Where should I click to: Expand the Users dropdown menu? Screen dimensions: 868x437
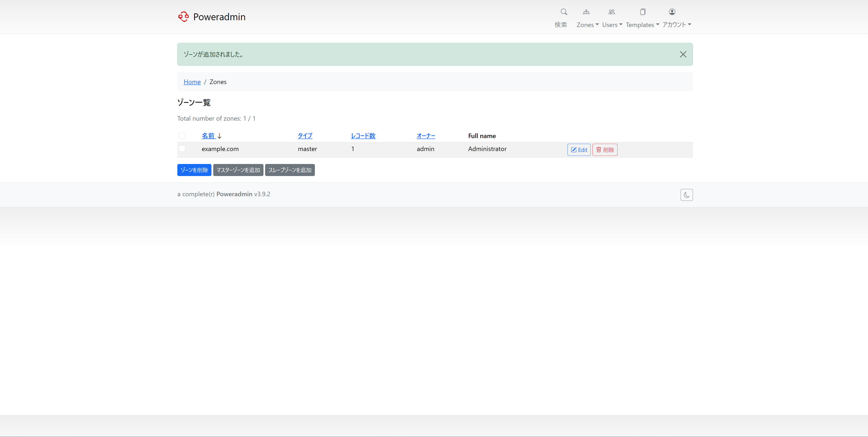pos(612,25)
